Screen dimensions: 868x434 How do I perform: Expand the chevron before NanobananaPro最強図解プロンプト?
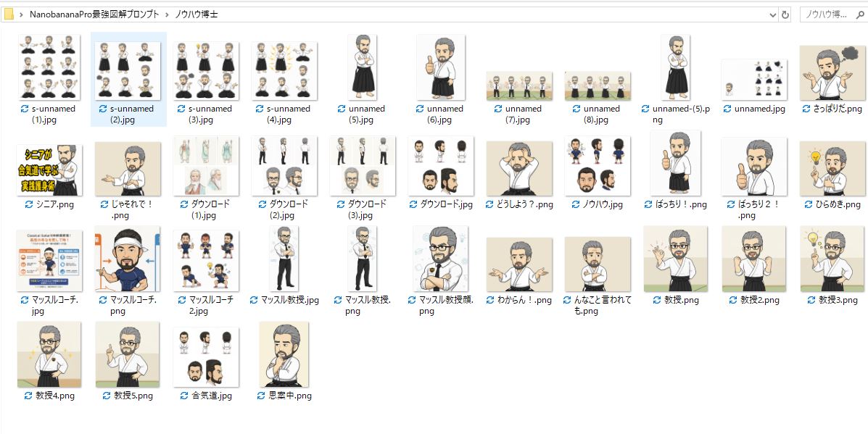pos(22,14)
